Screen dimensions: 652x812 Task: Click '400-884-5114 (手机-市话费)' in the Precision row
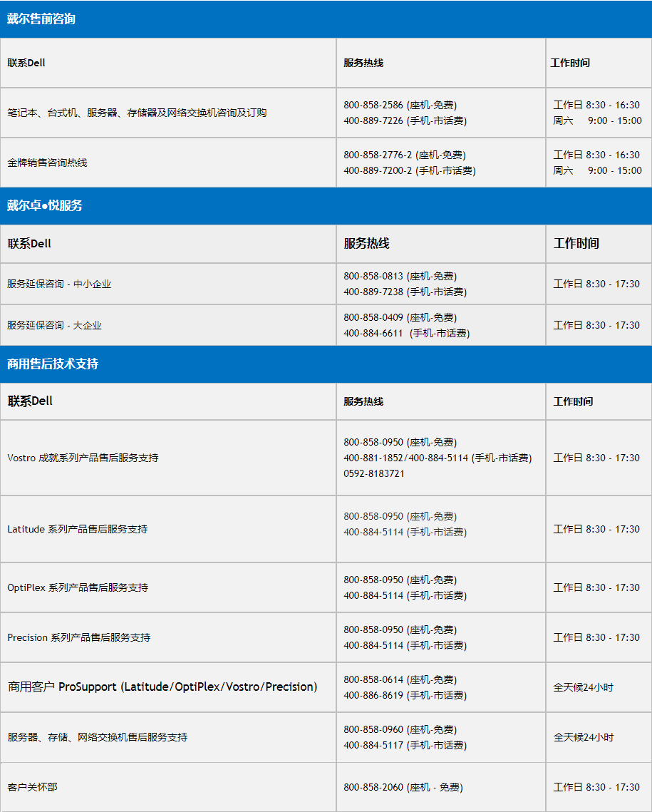[x=405, y=645]
